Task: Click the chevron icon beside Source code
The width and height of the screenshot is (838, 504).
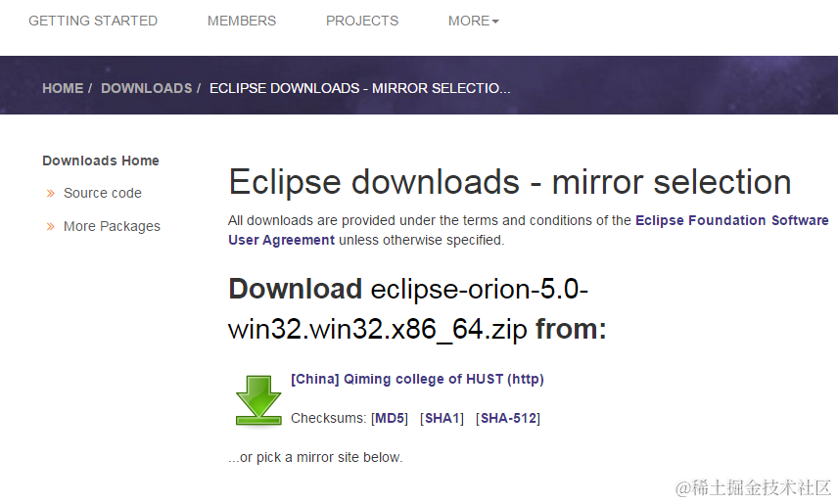Action: (x=50, y=194)
